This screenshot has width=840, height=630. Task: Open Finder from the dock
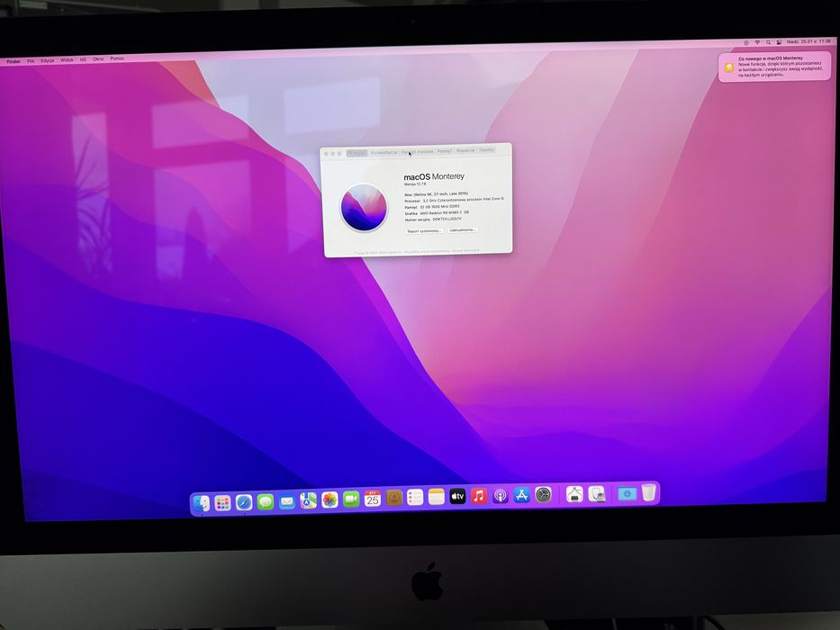click(202, 504)
